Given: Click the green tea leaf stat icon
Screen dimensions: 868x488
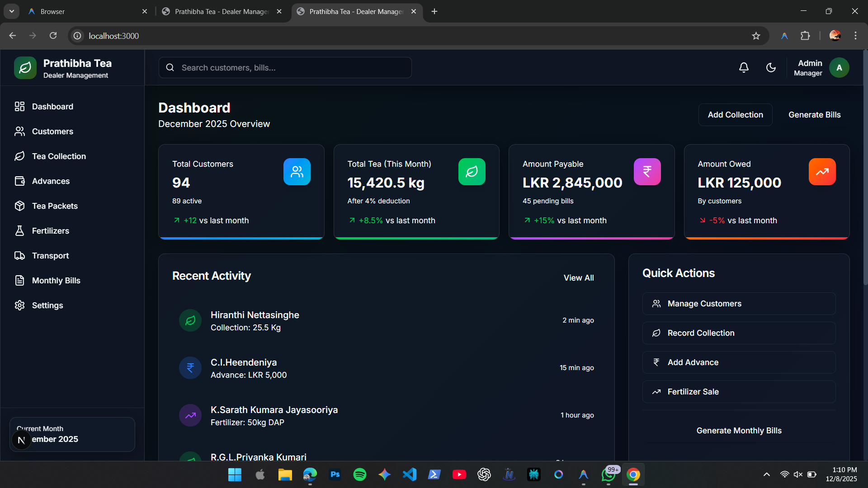Looking at the screenshot, I should click(x=472, y=172).
